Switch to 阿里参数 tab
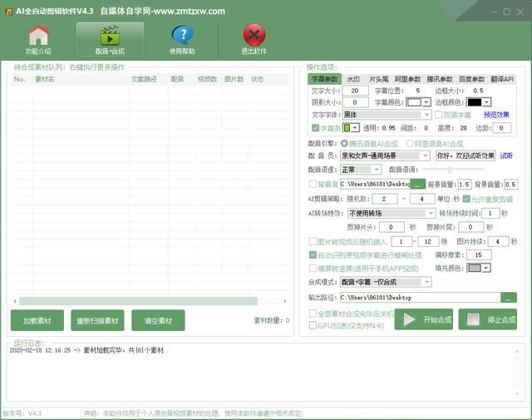The image size is (532, 420). click(x=408, y=79)
